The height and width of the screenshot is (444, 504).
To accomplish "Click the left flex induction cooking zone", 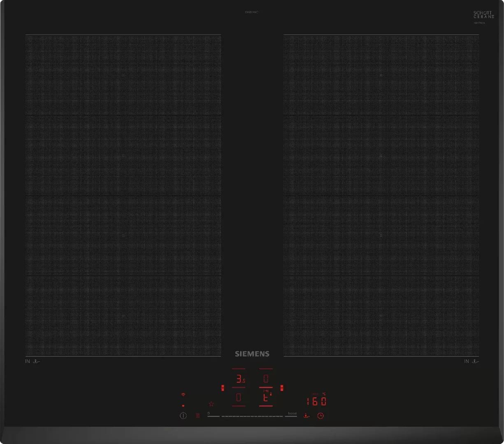I will (x=123, y=195).
